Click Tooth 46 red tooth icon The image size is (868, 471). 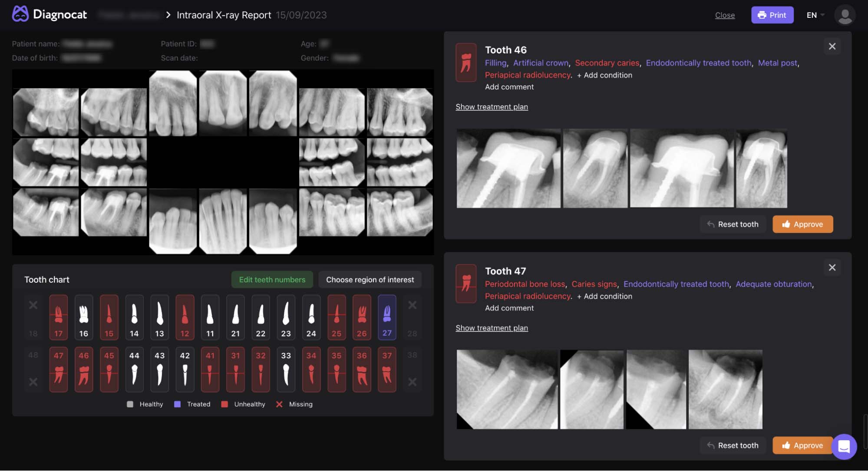click(x=466, y=63)
